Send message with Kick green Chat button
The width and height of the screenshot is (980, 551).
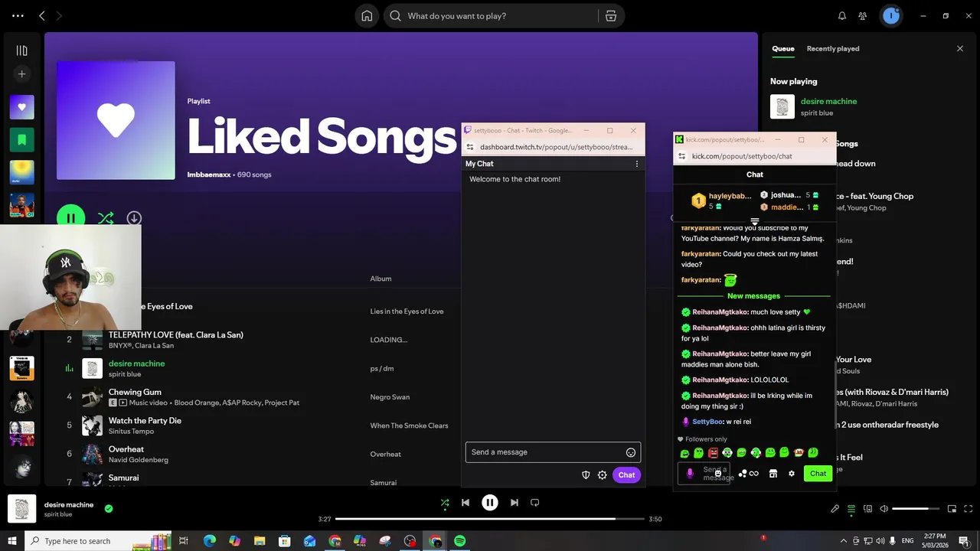tap(818, 474)
